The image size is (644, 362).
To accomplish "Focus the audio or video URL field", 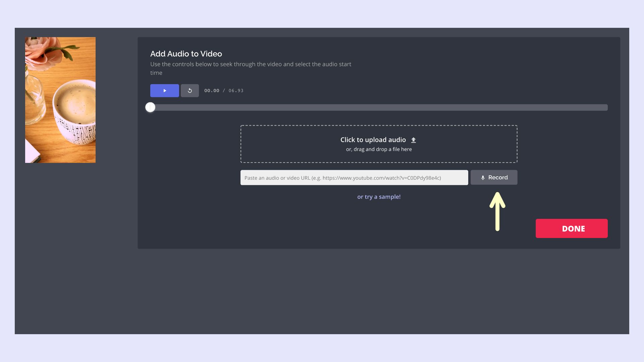I will point(354,178).
